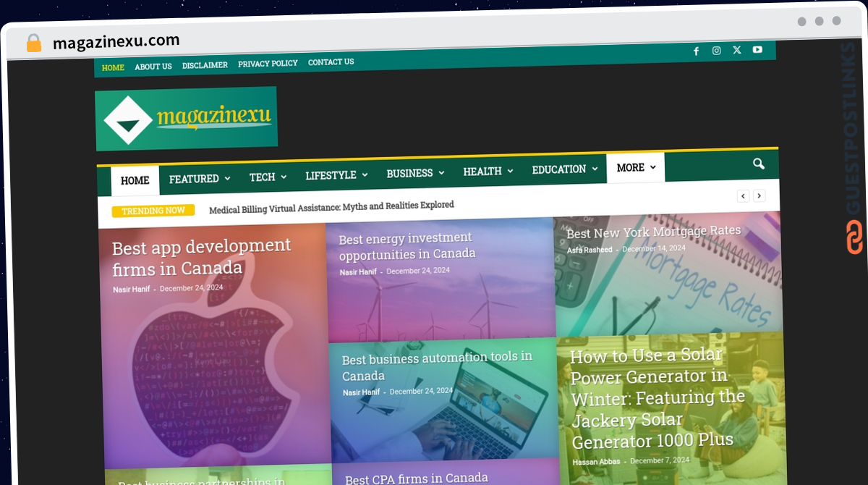The width and height of the screenshot is (868, 485).
Task: Click author Nasir Hanif under energy investment article
Action: click(x=359, y=272)
